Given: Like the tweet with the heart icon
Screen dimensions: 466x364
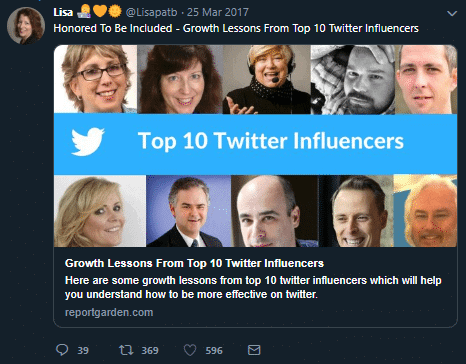Looking at the screenshot, I should [190, 350].
